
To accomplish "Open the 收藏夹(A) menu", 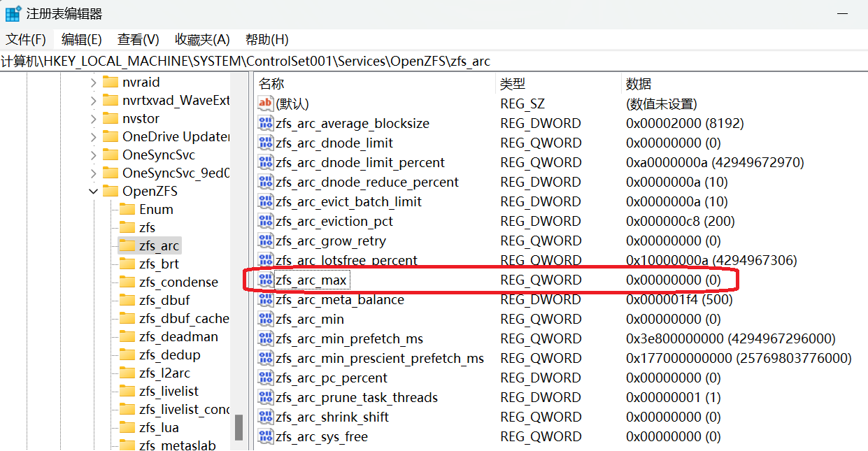I will pyautogui.click(x=202, y=40).
